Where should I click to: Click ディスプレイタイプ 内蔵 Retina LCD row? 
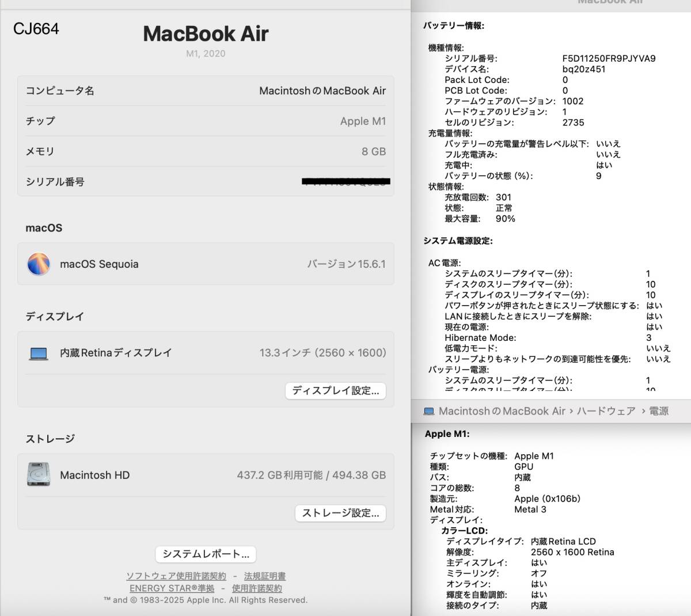[x=521, y=541]
